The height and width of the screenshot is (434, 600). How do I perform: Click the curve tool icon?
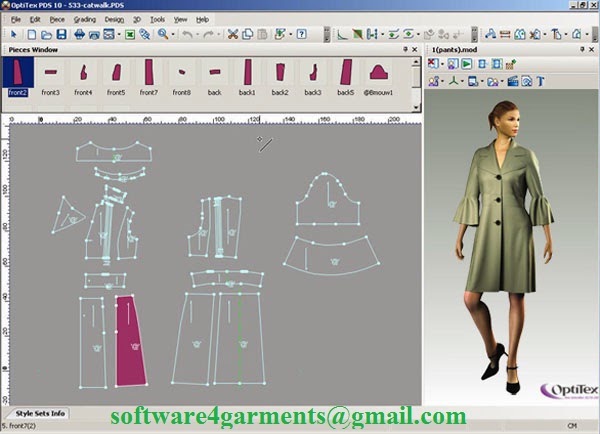(x=342, y=34)
